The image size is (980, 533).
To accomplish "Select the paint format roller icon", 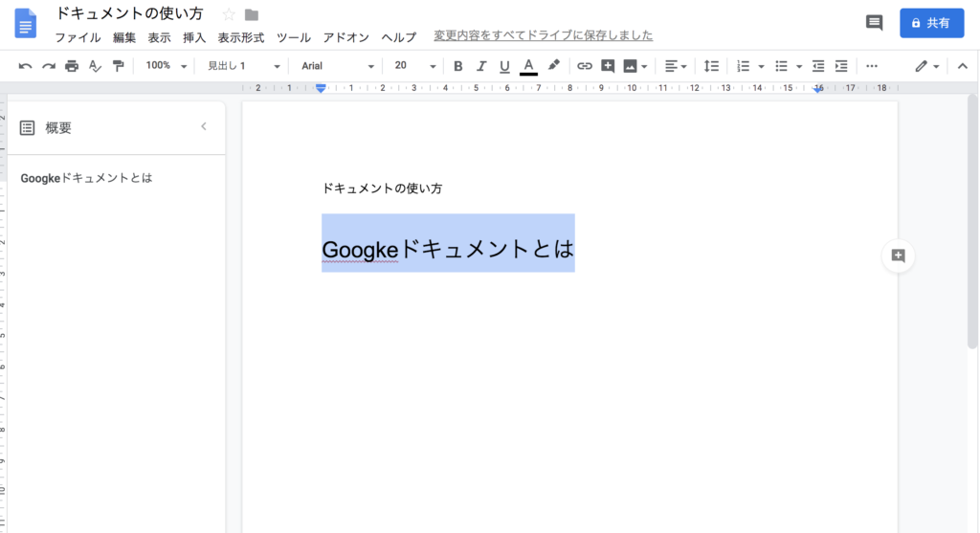I will click(x=118, y=66).
